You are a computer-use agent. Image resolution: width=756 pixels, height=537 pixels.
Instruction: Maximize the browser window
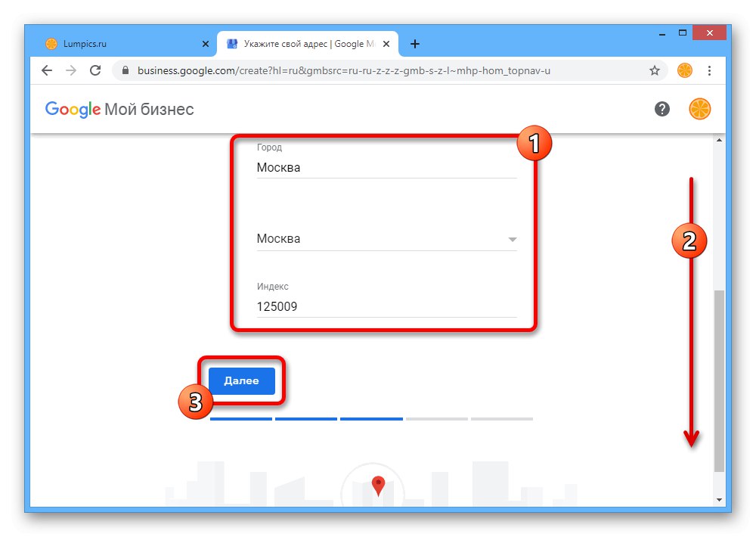(x=682, y=33)
